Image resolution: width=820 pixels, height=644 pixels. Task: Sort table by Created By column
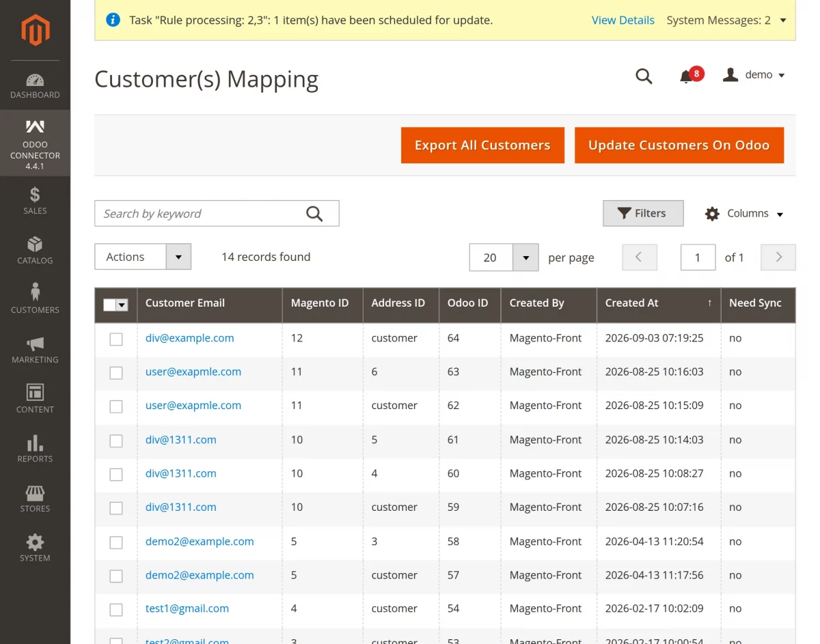537,303
